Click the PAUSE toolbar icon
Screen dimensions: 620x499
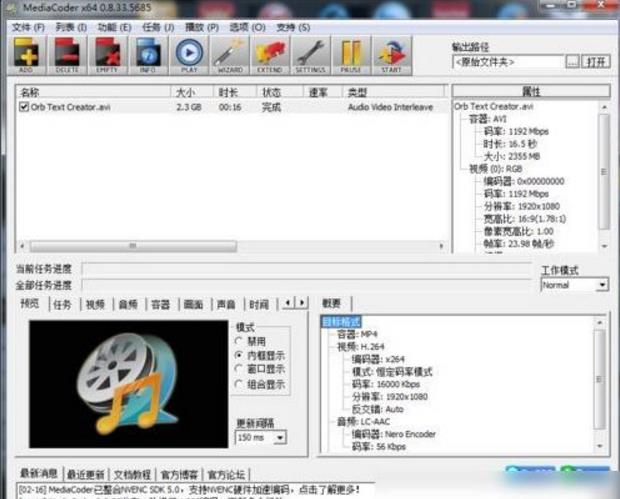tap(351, 55)
